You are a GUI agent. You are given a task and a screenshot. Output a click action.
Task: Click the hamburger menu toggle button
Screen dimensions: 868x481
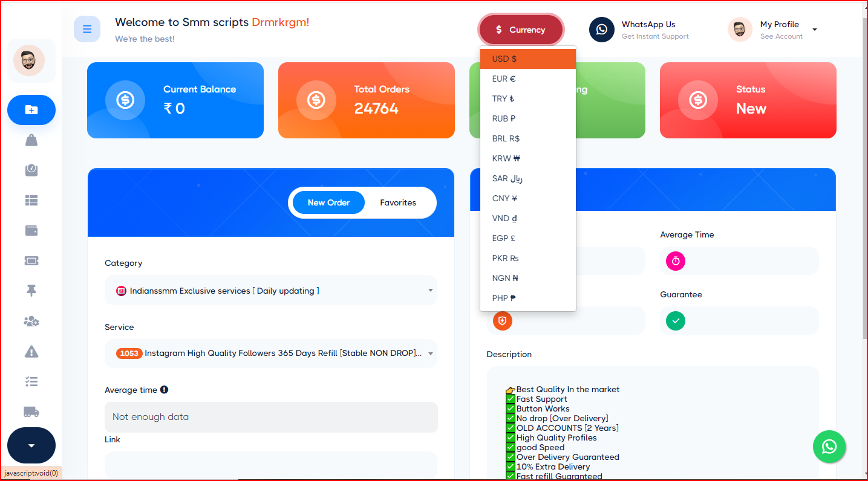coord(87,29)
